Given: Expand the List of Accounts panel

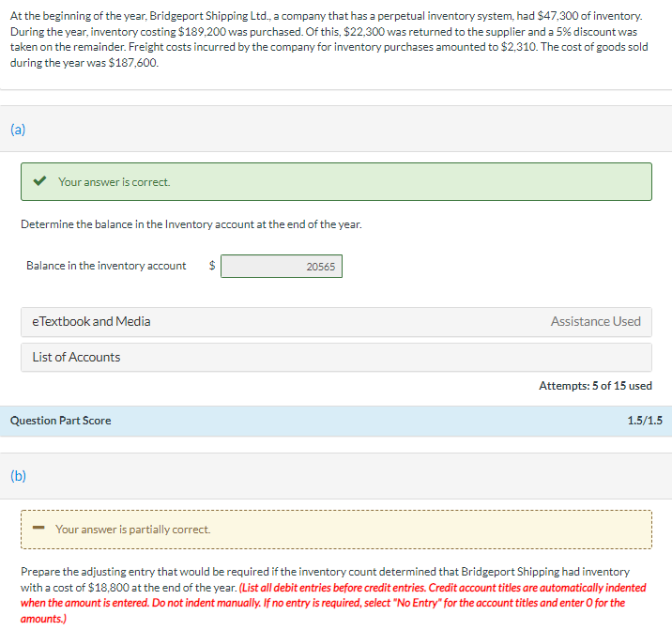Looking at the screenshot, I should tap(336, 357).
